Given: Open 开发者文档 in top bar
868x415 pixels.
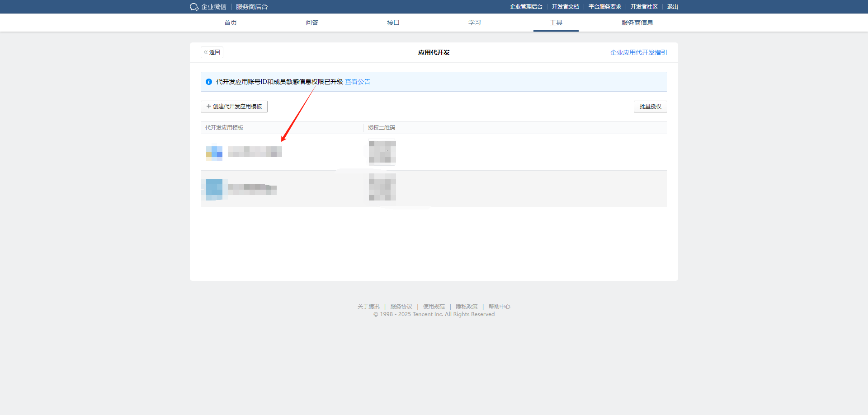Looking at the screenshot, I should [x=565, y=7].
